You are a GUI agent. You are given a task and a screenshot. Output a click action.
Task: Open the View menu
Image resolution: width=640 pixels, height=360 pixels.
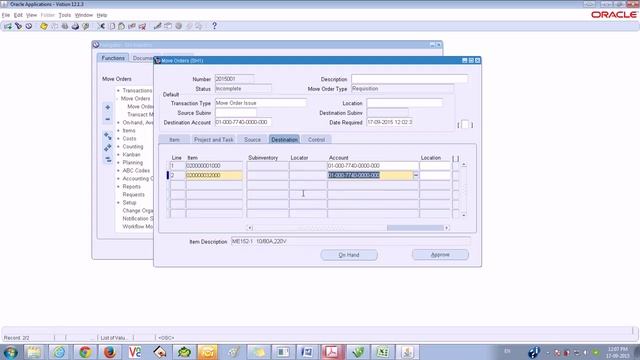coord(31,15)
